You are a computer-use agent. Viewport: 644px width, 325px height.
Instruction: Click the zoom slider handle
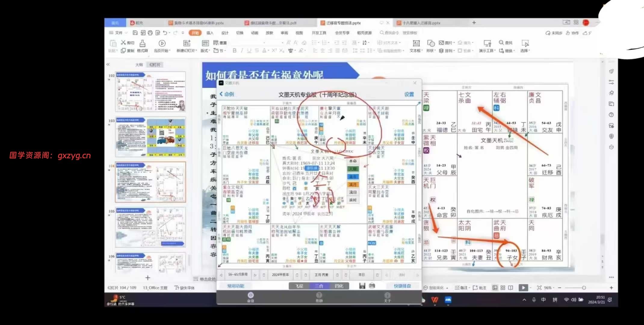coord(584,288)
